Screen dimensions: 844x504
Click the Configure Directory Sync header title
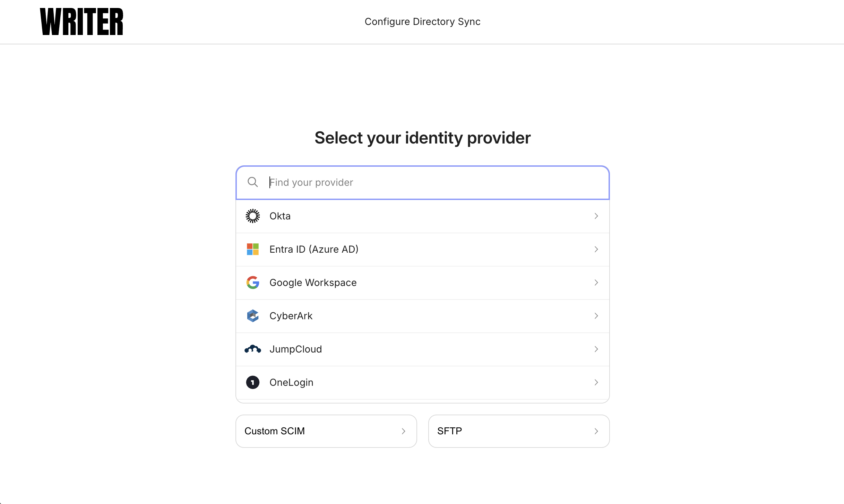[x=422, y=21]
